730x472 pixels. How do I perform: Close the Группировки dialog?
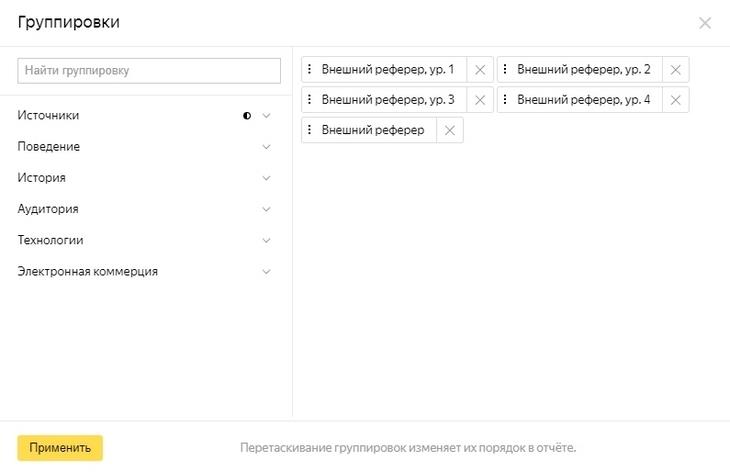[x=705, y=23]
